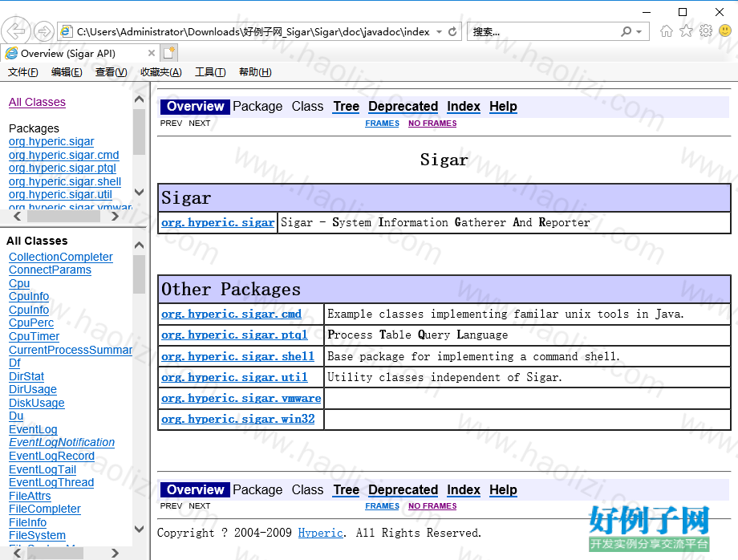Open the Tools gear icon
The height and width of the screenshot is (560, 738).
click(x=706, y=31)
